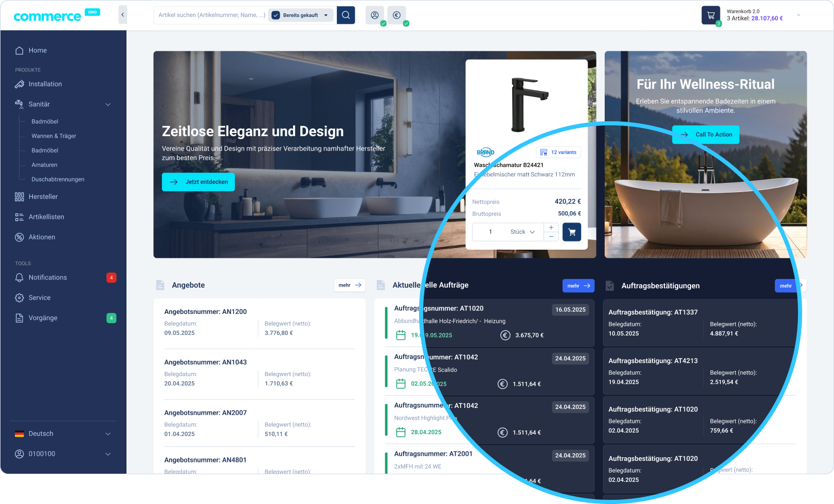Click the search magnifier button

pos(346,15)
